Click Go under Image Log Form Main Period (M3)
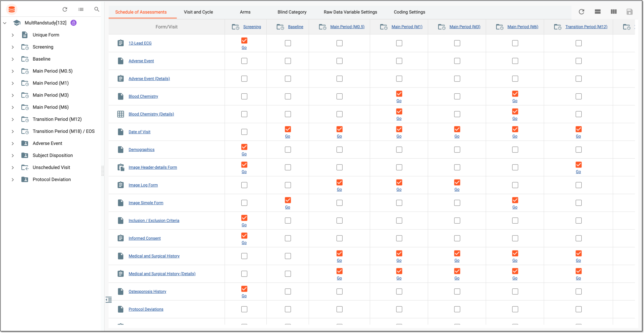The width and height of the screenshot is (644, 333). point(457,190)
